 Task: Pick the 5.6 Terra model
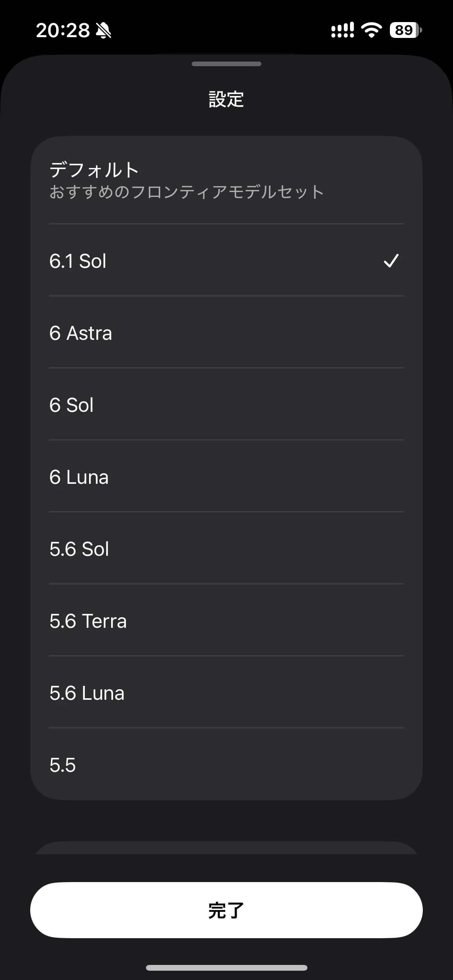[226, 620]
